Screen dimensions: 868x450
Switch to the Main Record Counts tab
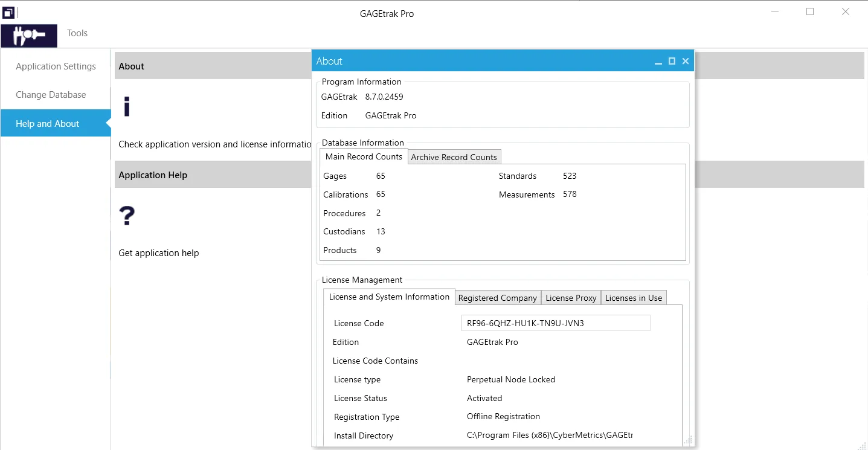364,156
